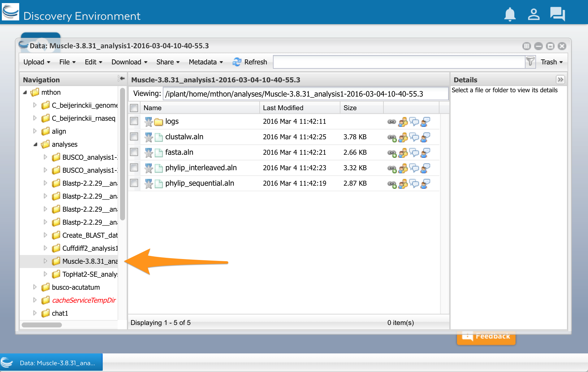Screen dimensions: 588x372
Task: Expand the Muscle-3.8.31 analysis folder
Action: [x=45, y=261]
